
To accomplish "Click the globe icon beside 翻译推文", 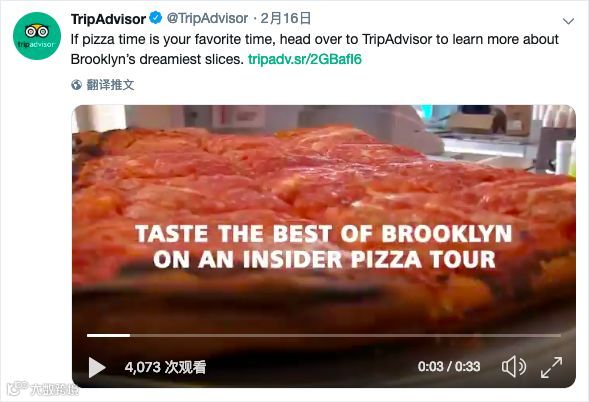I will (x=76, y=85).
